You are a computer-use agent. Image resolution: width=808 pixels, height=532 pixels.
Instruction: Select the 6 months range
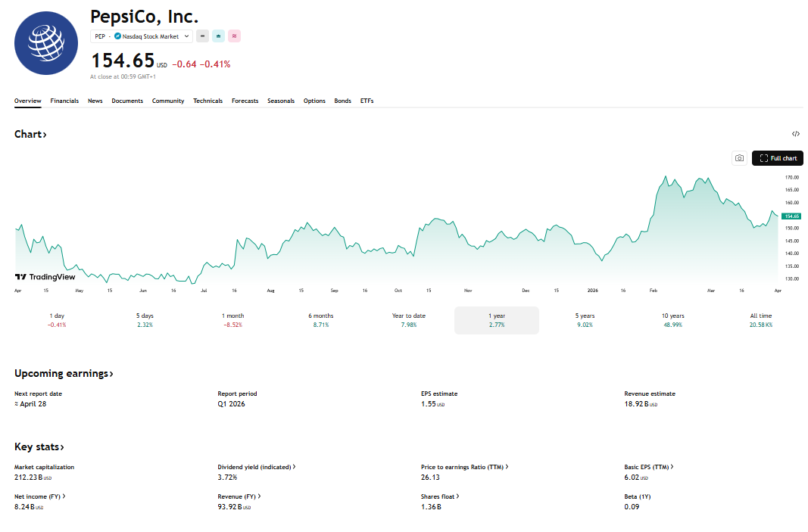coord(321,320)
